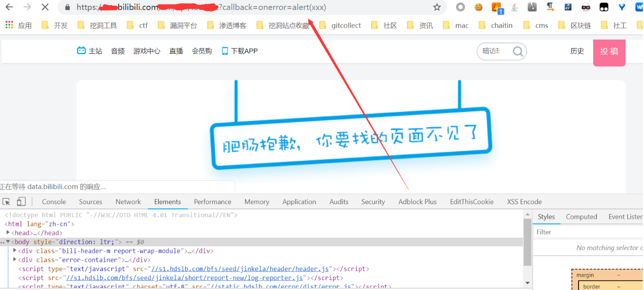Stop page loading with the X button
Screen dimensions: 644x290
pos(45,7)
